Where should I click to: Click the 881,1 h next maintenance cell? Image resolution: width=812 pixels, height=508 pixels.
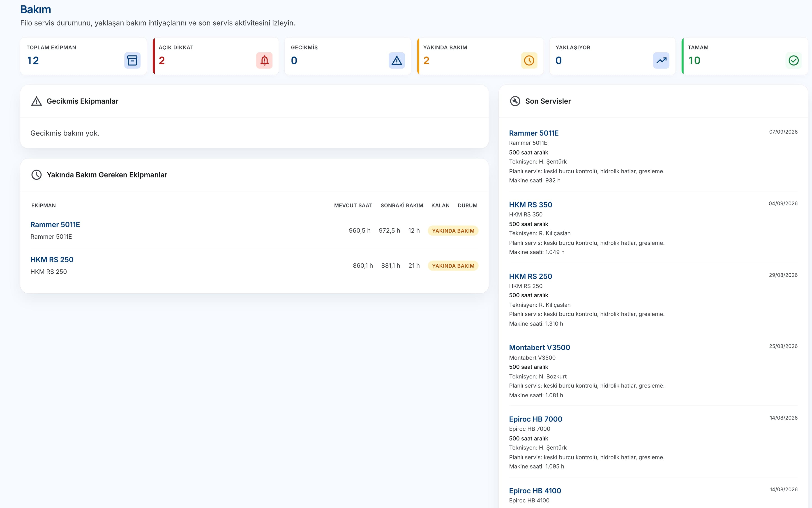[x=391, y=266]
